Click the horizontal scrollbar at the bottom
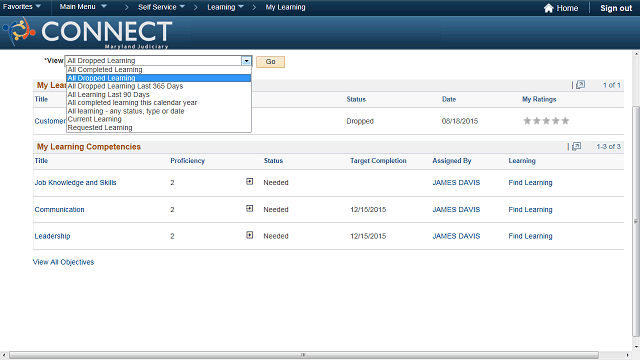Viewport: 640px width, 360px height. point(304,355)
